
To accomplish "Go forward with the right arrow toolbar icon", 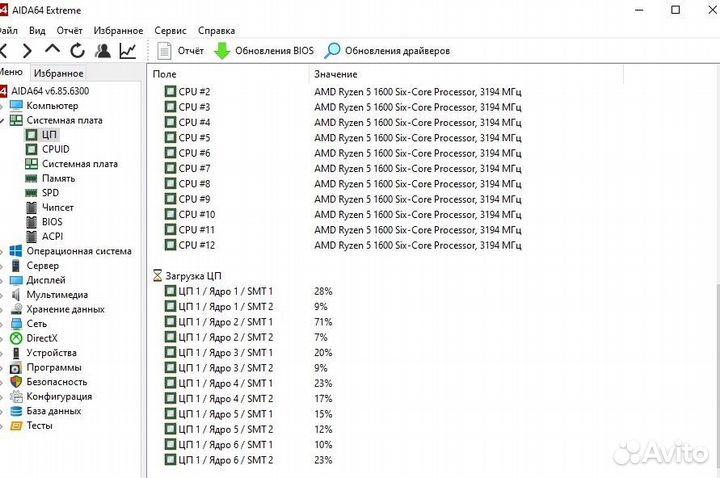I will coord(27,51).
